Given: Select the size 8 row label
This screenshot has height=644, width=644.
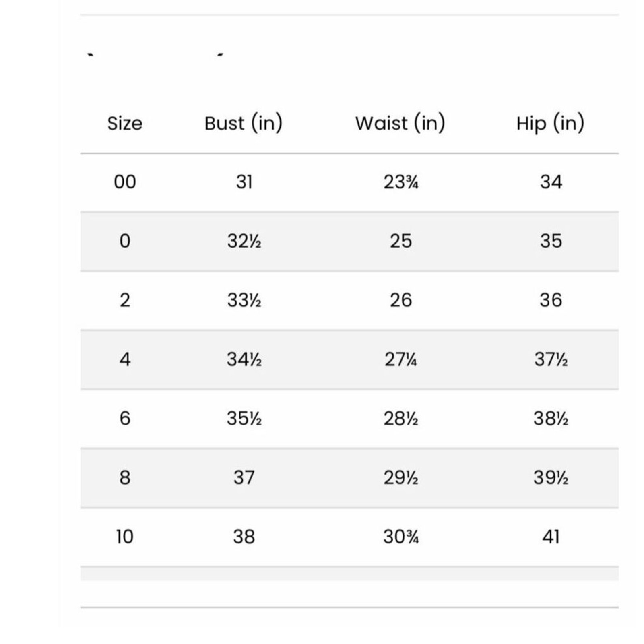Looking at the screenshot, I should (125, 477).
